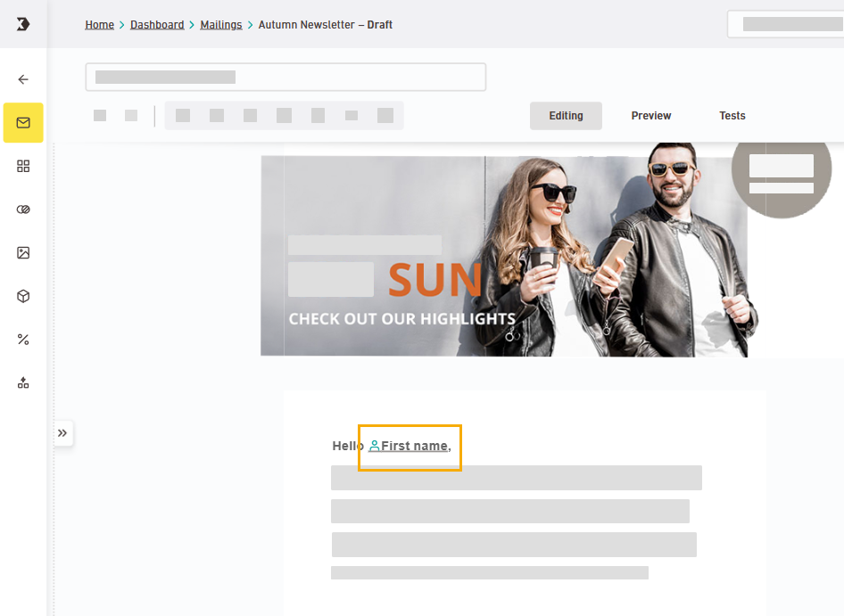Open the four-squares grid sidebar icon
The width and height of the screenshot is (844, 616).
tap(23, 166)
